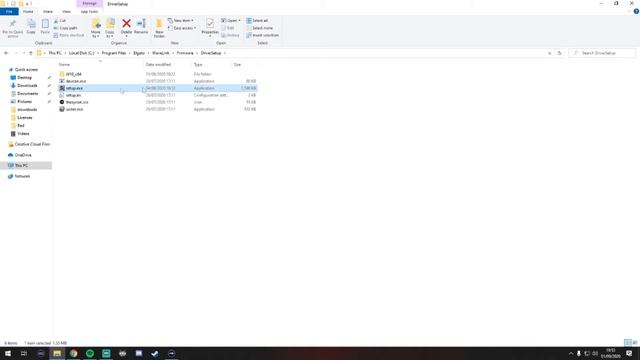Open Spotify from the taskbar
This screenshot has height=360, width=640.
90,353
